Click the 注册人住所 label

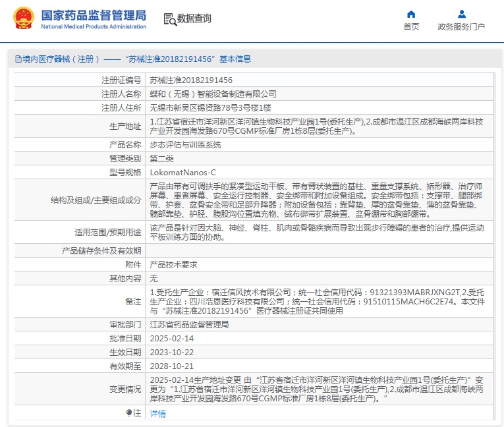click(121, 107)
